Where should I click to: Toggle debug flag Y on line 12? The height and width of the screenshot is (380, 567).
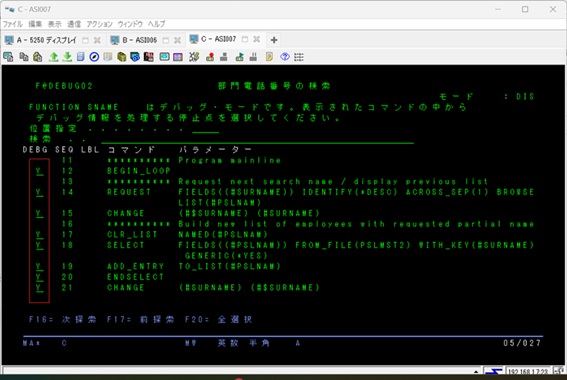pos(39,171)
